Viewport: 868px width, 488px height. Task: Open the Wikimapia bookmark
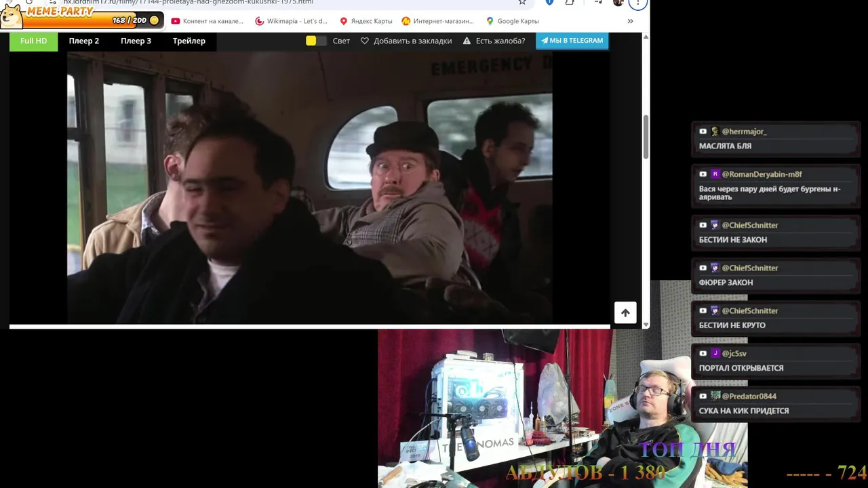pos(291,21)
